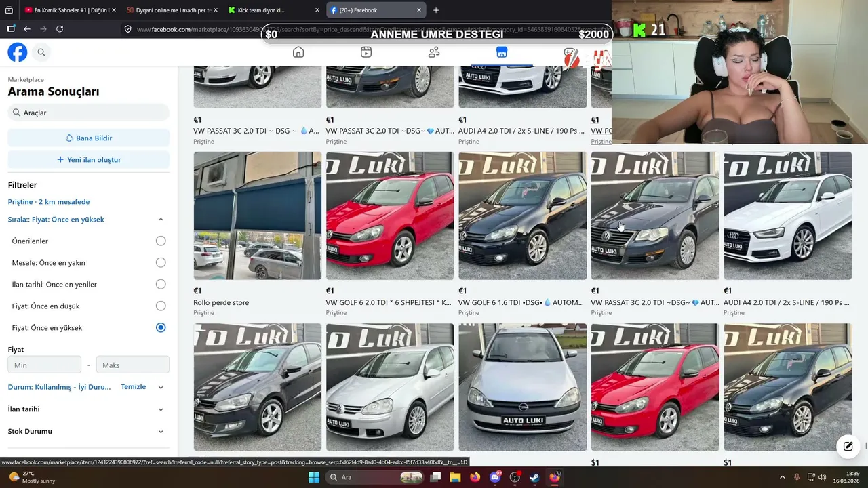The width and height of the screenshot is (868, 488).
Task: Switch to the Dyqani online me i madh tab
Action: (x=172, y=10)
